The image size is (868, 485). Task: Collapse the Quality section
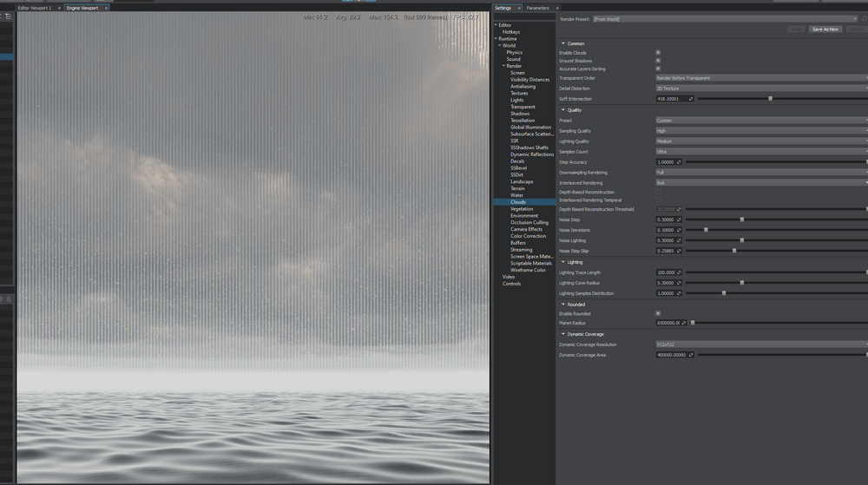(563, 109)
